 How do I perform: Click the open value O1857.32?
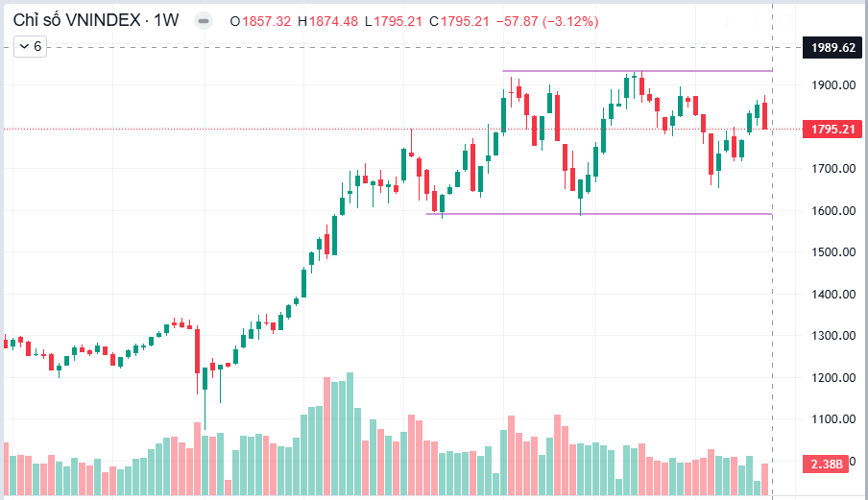pyautogui.click(x=260, y=21)
